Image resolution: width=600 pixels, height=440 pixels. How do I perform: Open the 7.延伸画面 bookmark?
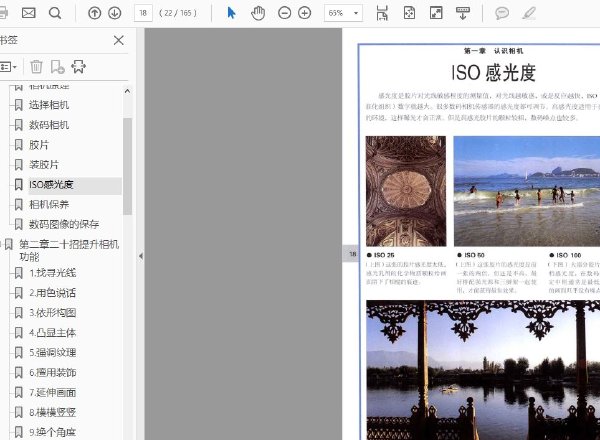coord(53,392)
